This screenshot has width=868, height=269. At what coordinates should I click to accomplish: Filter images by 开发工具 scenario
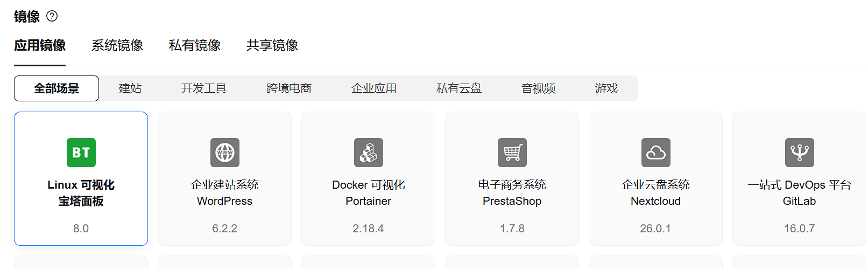click(204, 88)
